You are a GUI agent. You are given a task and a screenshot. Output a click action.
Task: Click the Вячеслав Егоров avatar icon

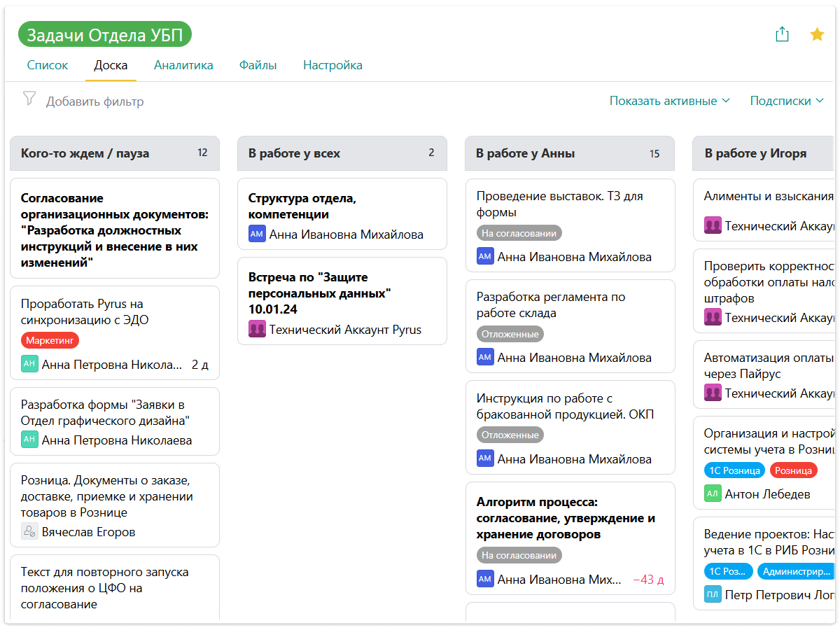(x=29, y=532)
